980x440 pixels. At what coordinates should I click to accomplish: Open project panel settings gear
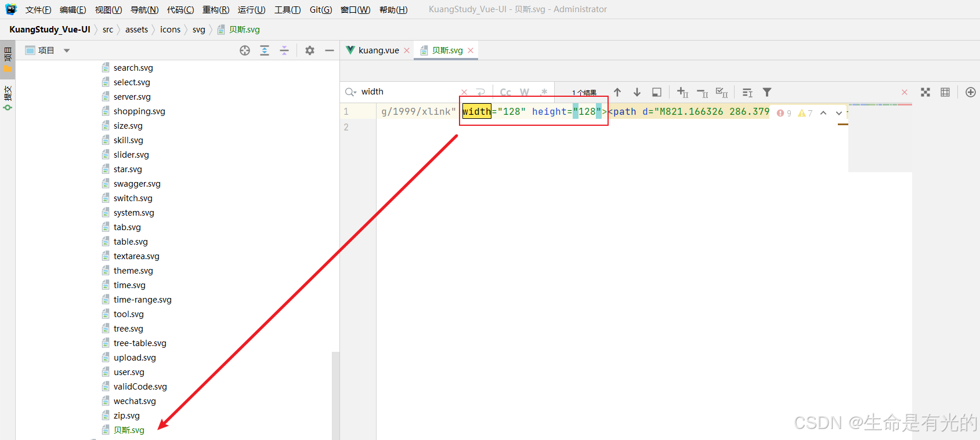click(310, 50)
